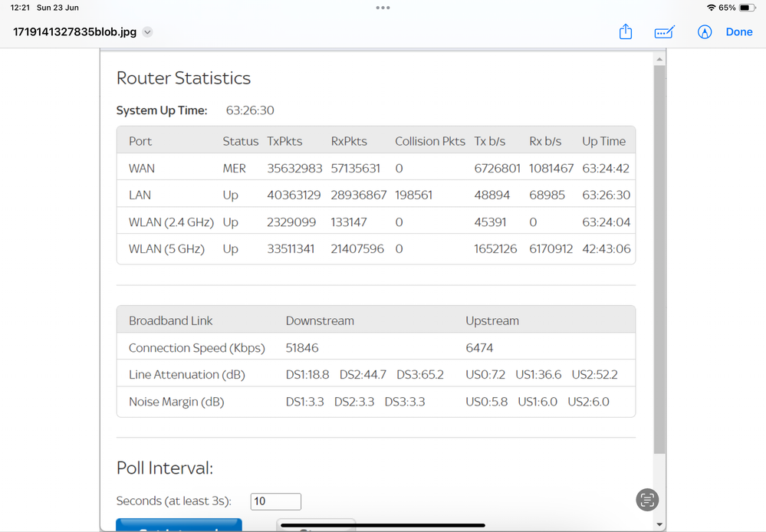The height and width of the screenshot is (532, 766).
Task: Expand the file name dropdown chevron
Action: pos(148,32)
